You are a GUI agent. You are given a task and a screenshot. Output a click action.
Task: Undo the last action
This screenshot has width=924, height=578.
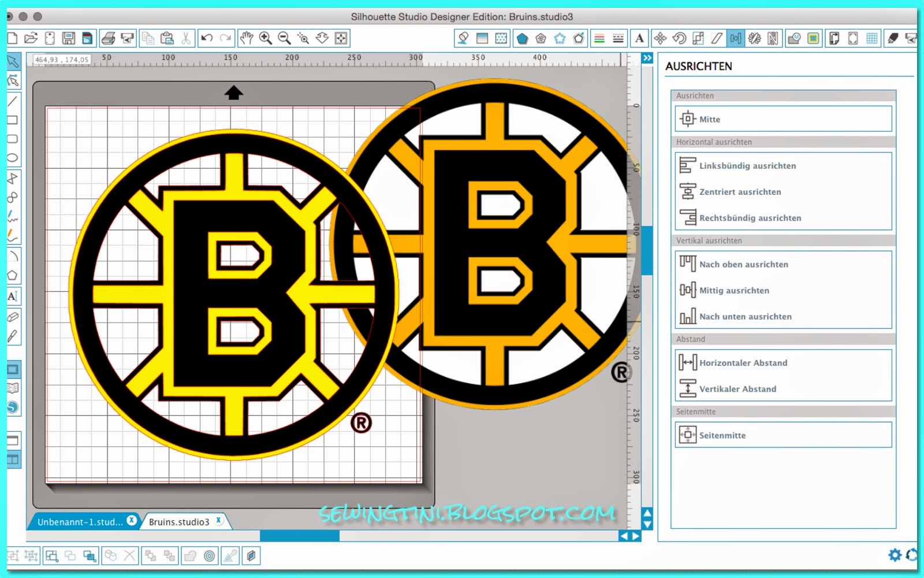click(x=207, y=39)
